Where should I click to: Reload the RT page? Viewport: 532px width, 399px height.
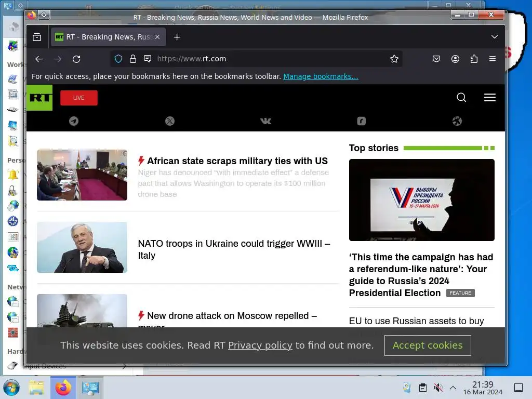click(x=76, y=59)
